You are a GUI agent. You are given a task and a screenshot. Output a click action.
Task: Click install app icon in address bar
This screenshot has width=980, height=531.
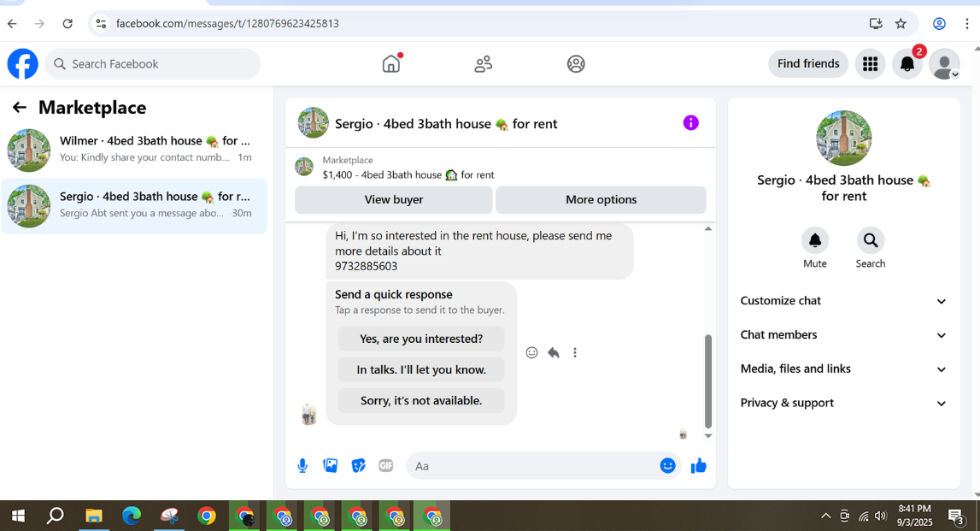pos(876,24)
